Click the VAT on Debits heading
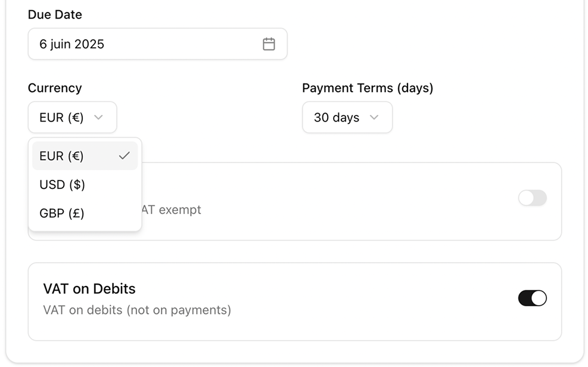 click(x=89, y=288)
